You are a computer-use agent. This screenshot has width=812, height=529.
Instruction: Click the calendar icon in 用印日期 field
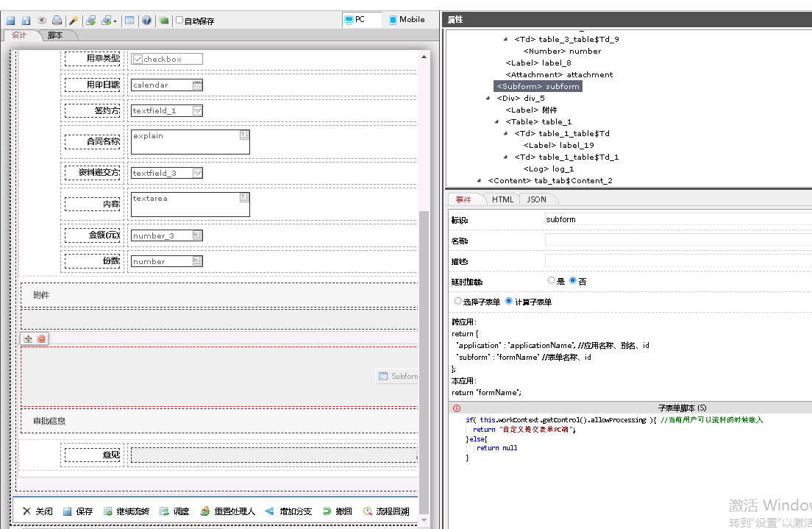click(197, 85)
